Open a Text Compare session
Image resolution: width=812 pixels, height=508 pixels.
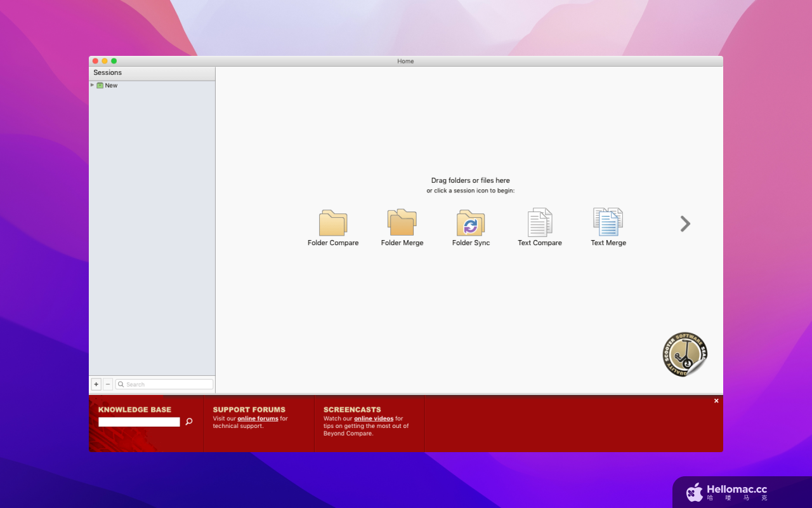(x=540, y=227)
